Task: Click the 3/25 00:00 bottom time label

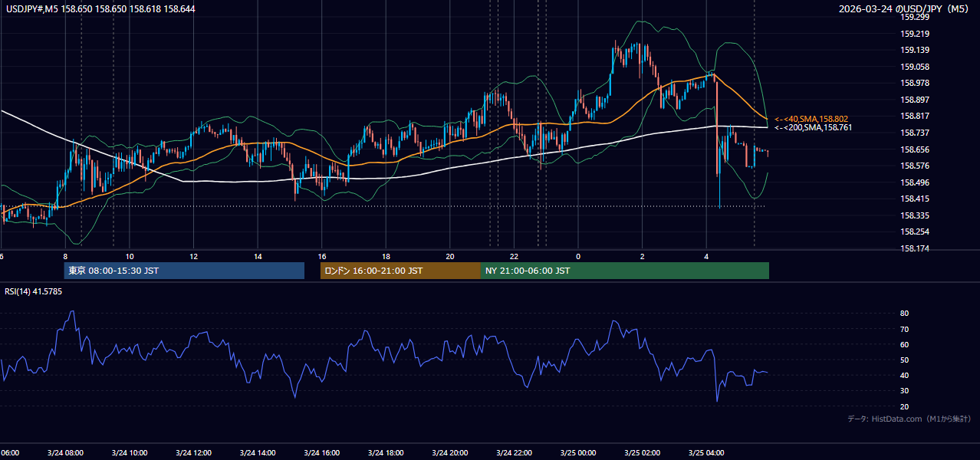Action: [x=578, y=452]
